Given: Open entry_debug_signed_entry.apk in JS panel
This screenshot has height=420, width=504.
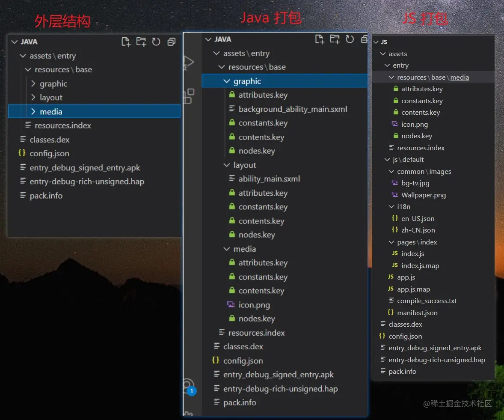Looking at the screenshot, I should (435, 348).
